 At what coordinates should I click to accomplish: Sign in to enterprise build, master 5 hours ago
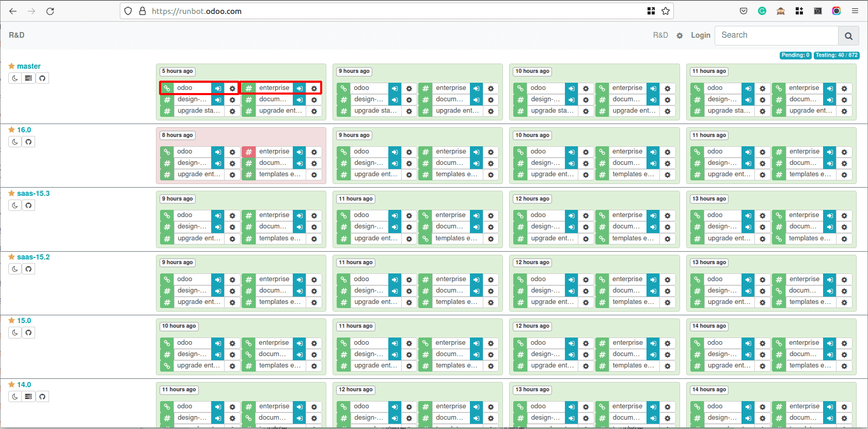(299, 88)
